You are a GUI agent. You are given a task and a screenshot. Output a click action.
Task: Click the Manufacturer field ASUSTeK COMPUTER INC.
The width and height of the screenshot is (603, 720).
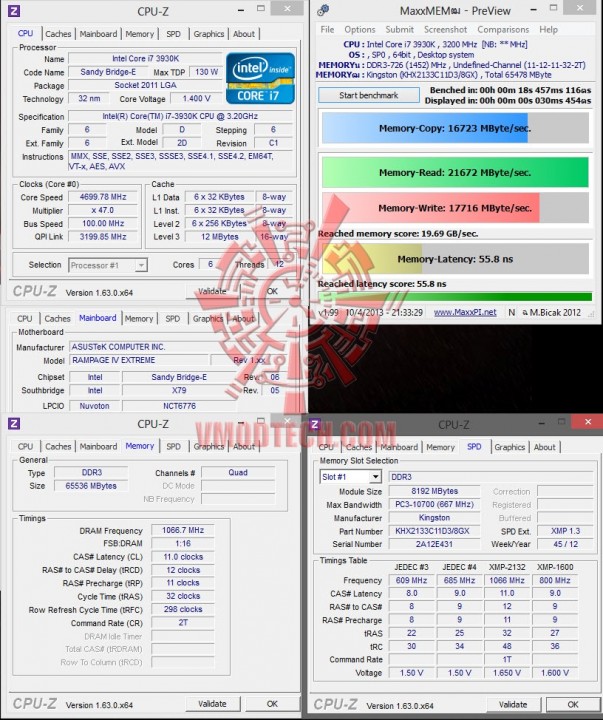[x=179, y=347]
